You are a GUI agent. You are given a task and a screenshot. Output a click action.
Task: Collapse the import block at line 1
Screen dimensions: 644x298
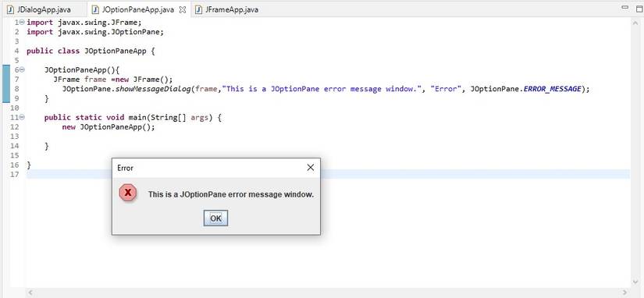(22, 22)
